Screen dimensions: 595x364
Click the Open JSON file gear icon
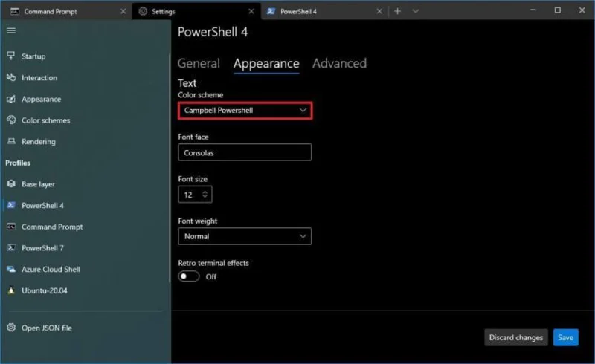tap(11, 328)
